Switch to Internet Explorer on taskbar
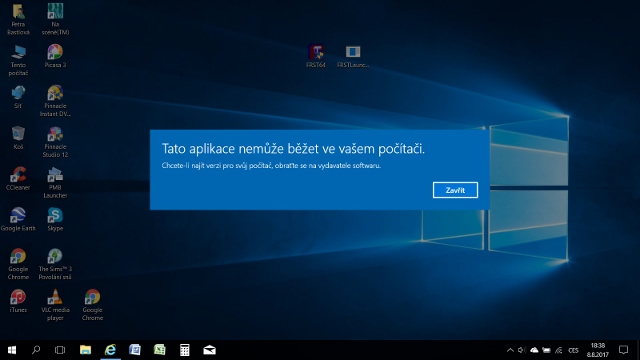The width and height of the screenshot is (640, 360). (110, 350)
